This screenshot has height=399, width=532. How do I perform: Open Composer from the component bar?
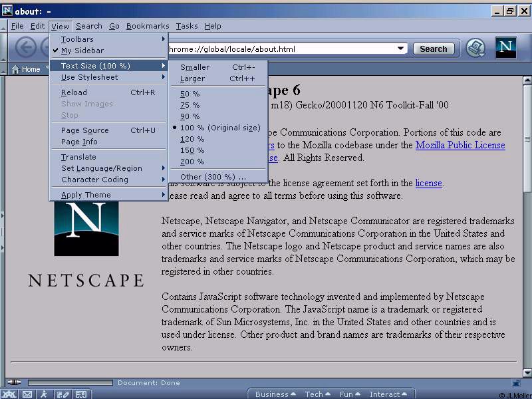tap(63, 394)
